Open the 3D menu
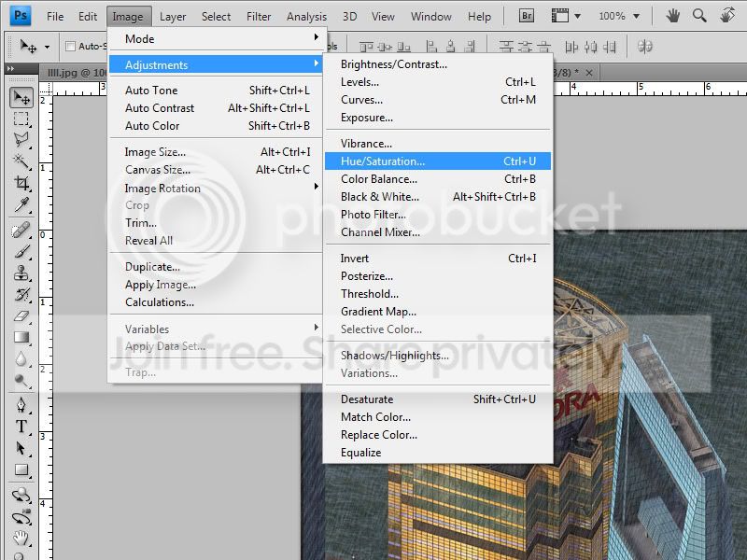747x560 pixels. pos(349,17)
